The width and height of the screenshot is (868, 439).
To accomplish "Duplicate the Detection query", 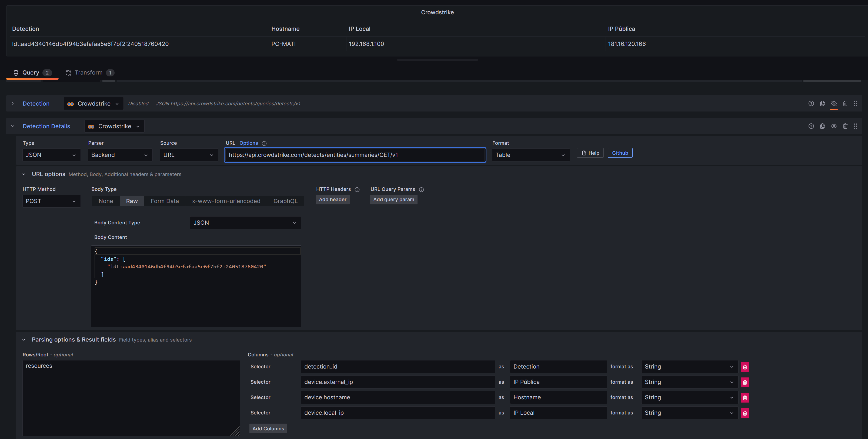I will coord(823,103).
